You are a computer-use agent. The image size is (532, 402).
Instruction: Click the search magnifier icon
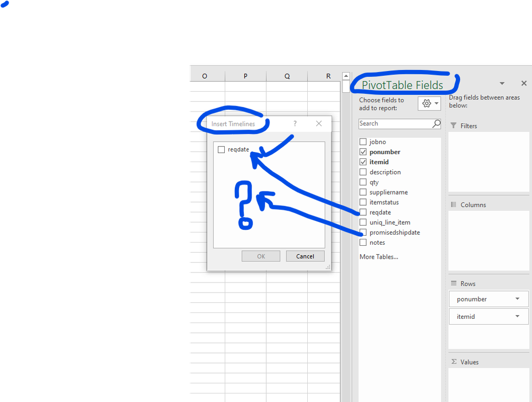point(436,123)
